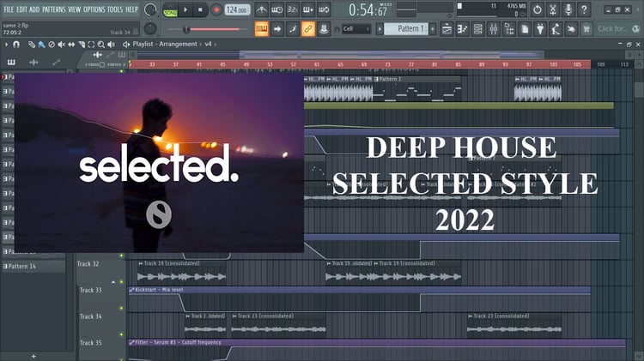Toggle typing keyboard to piano icon

tap(261, 29)
